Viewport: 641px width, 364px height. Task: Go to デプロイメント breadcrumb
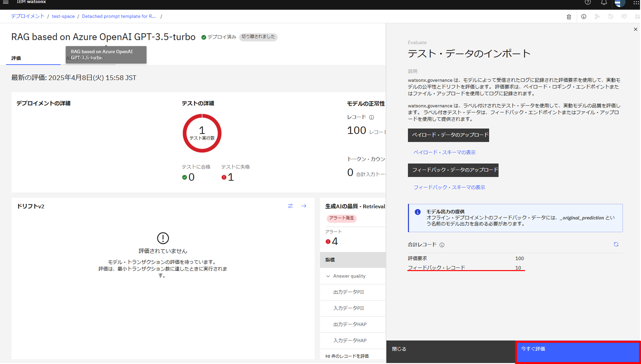28,16
